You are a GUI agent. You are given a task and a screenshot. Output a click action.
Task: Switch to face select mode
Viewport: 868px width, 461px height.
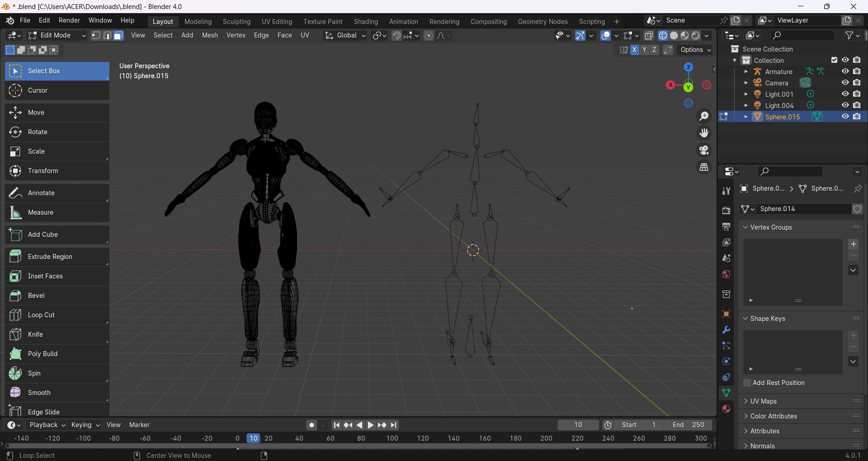118,36
